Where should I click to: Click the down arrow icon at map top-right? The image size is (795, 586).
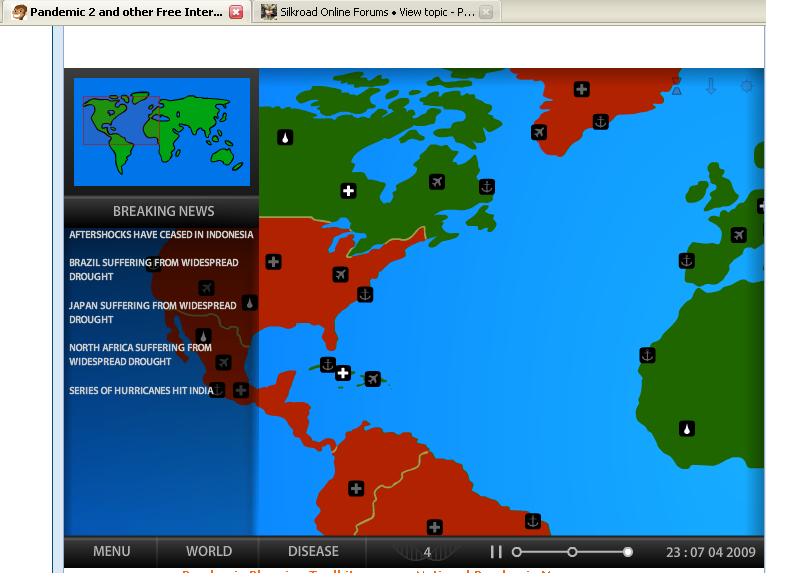pos(711,87)
